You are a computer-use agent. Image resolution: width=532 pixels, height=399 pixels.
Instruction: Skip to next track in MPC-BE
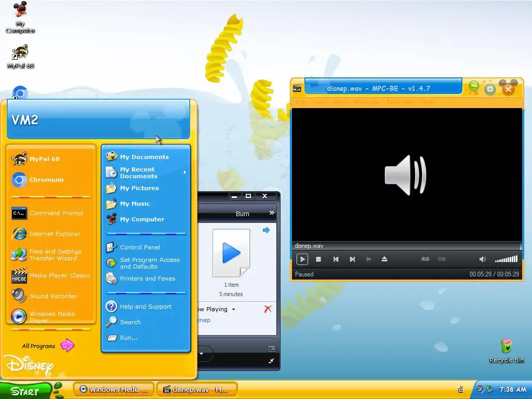[x=352, y=259]
